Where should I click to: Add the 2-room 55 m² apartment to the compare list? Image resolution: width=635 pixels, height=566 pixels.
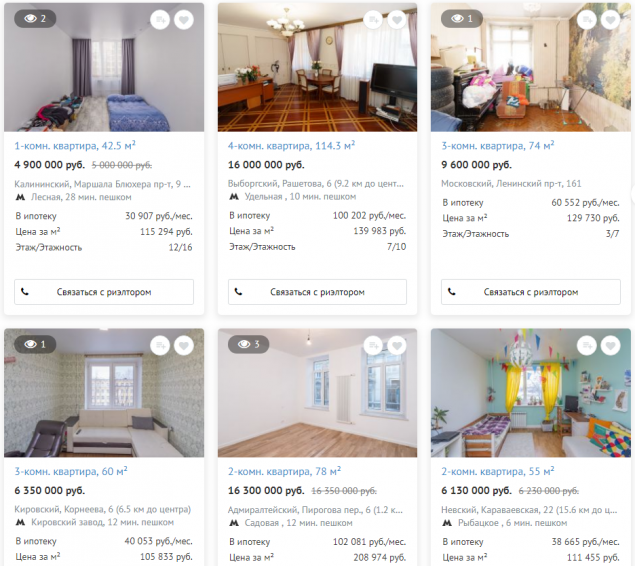pos(587,346)
